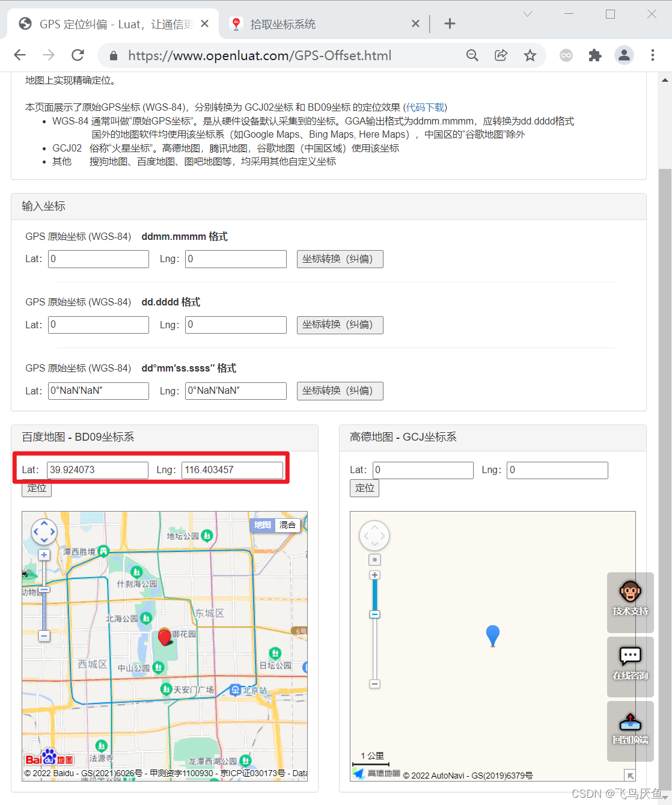Click the address bar URL
Viewport: 672px width, 805px height.
click(260, 56)
